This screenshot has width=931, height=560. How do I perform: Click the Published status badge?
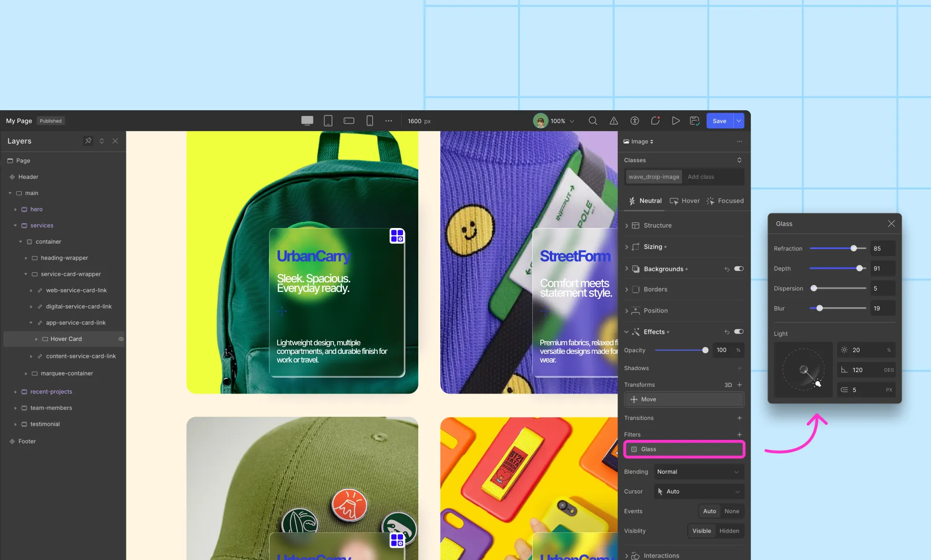pyautogui.click(x=51, y=121)
